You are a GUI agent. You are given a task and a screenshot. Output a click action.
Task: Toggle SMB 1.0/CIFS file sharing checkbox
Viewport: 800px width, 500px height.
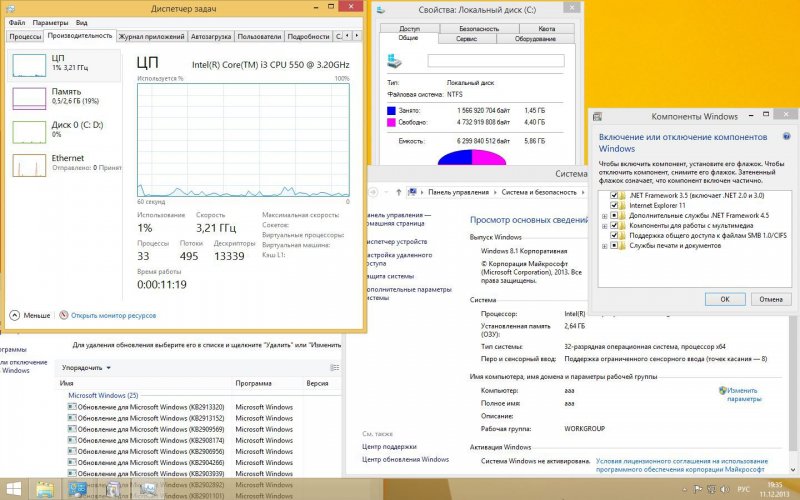click(614, 236)
